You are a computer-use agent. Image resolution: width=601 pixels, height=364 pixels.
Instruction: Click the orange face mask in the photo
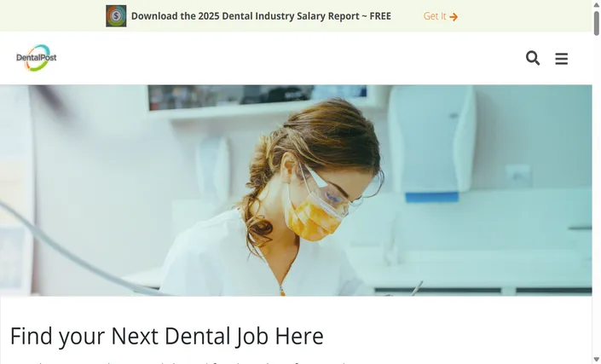click(x=313, y=218)
